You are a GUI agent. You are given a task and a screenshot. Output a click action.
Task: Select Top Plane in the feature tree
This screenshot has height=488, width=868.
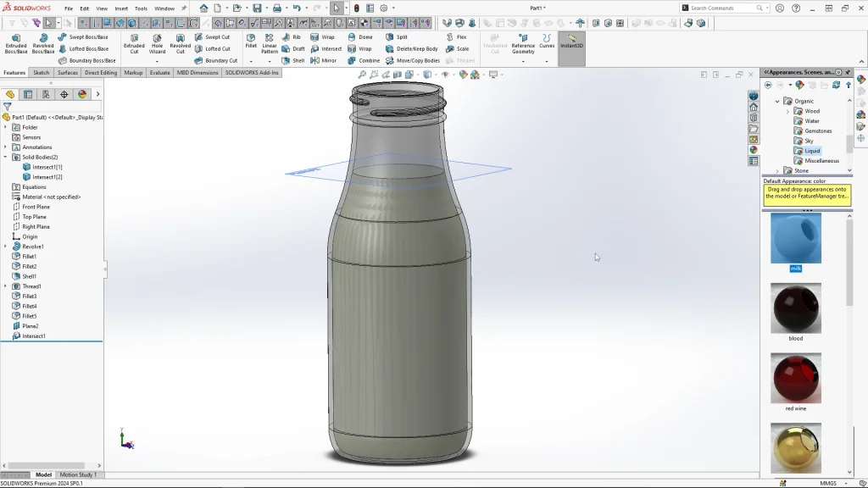coord(36,217)
